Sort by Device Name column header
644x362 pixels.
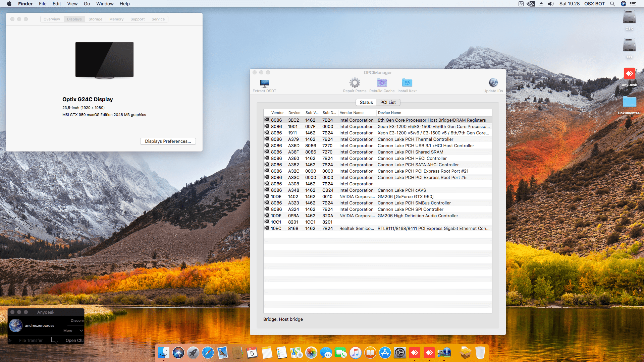[389, 113]
